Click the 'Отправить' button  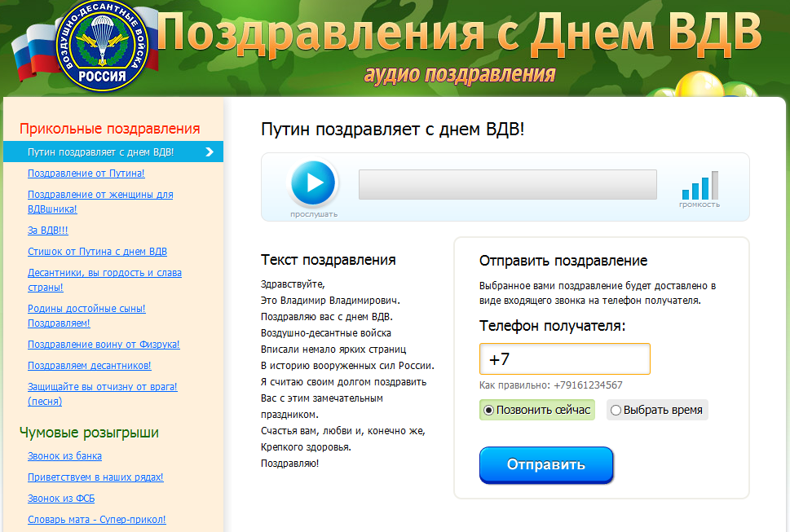[x=546, y=464]
